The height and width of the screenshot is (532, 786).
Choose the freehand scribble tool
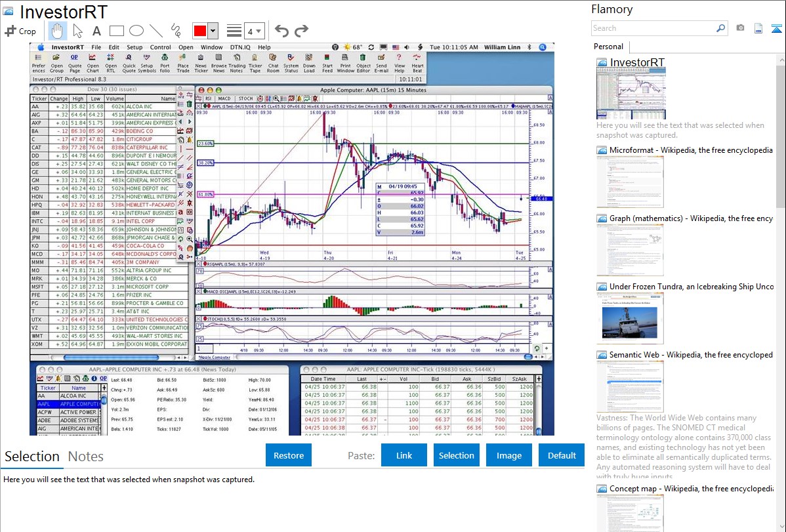click(x=176, y=31)
